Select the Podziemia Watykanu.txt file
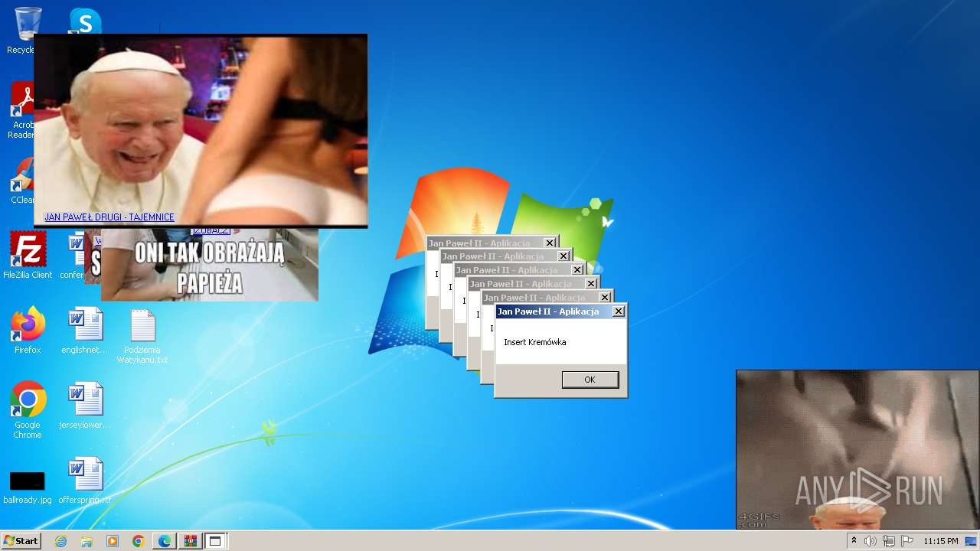 click(142, 337)
